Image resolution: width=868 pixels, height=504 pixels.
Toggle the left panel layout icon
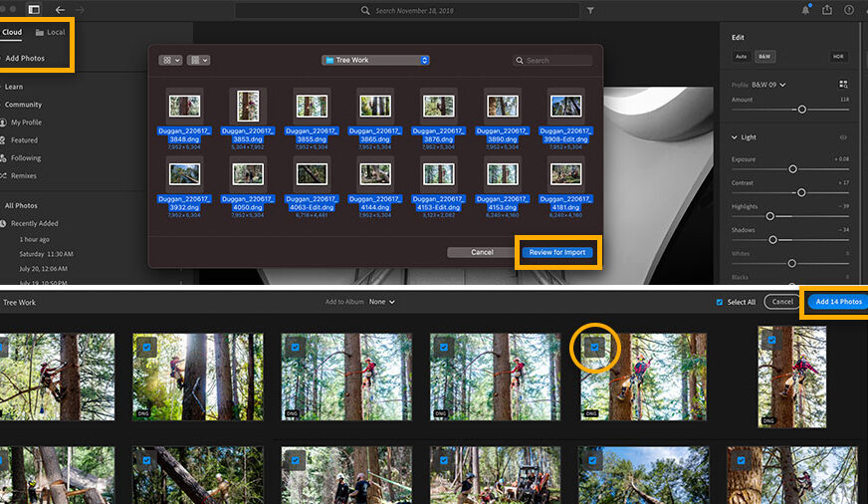point(33,10)
